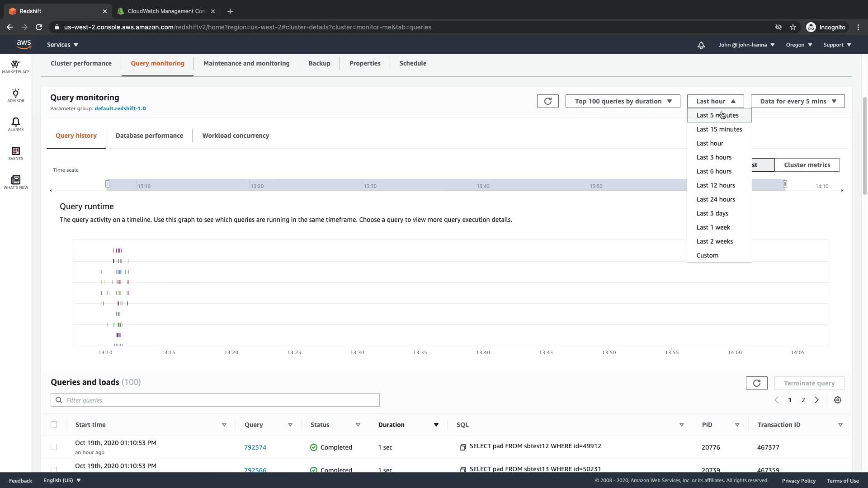Screen dimensions: 868x488
Task: Click the left handle of time scale slider
Action: [108, 184]
